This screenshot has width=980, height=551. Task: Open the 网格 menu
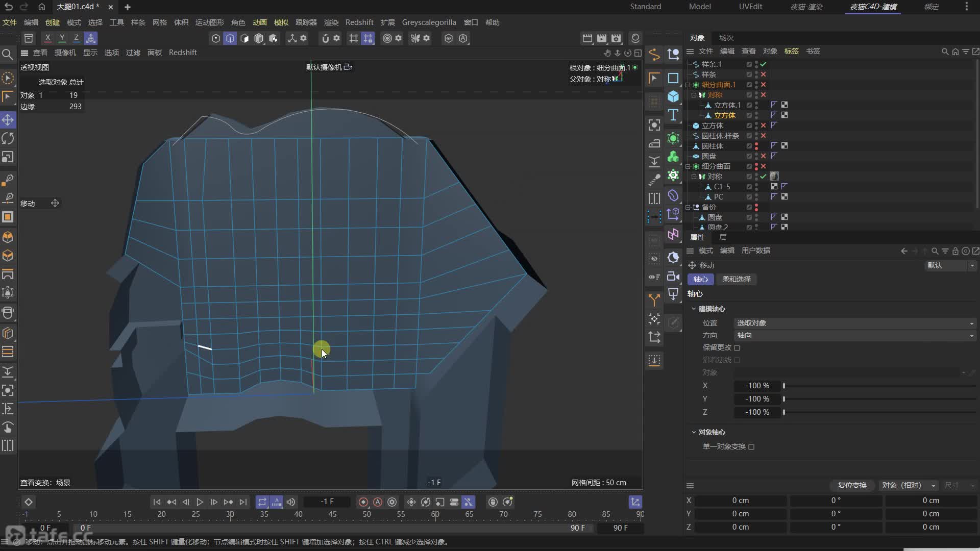159,22
